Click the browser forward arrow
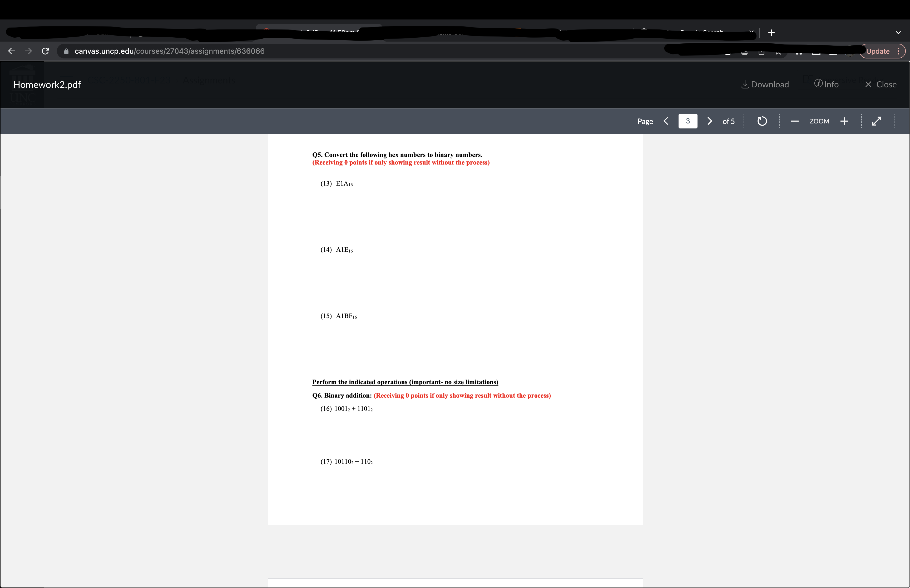Image resolution: width=910 pixels, height=588 pixels. (x=28, y=51)
